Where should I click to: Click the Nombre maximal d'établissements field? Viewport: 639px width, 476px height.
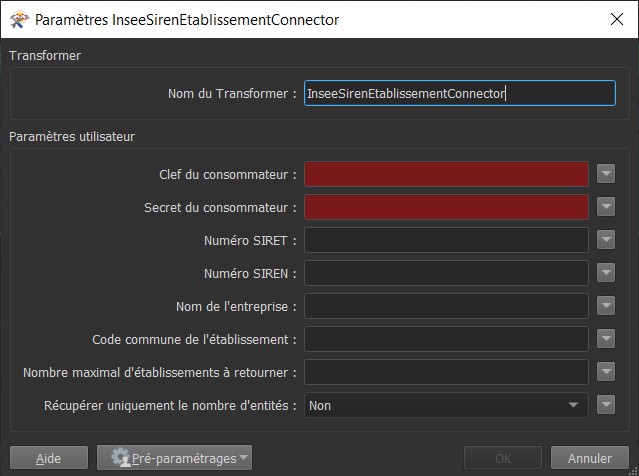tap(446, 372)
